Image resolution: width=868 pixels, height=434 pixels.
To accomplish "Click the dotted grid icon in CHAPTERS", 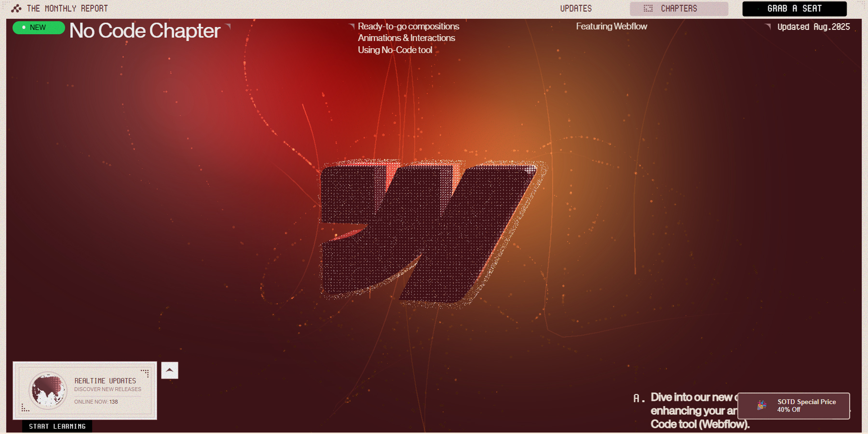I will click(648, 9).
